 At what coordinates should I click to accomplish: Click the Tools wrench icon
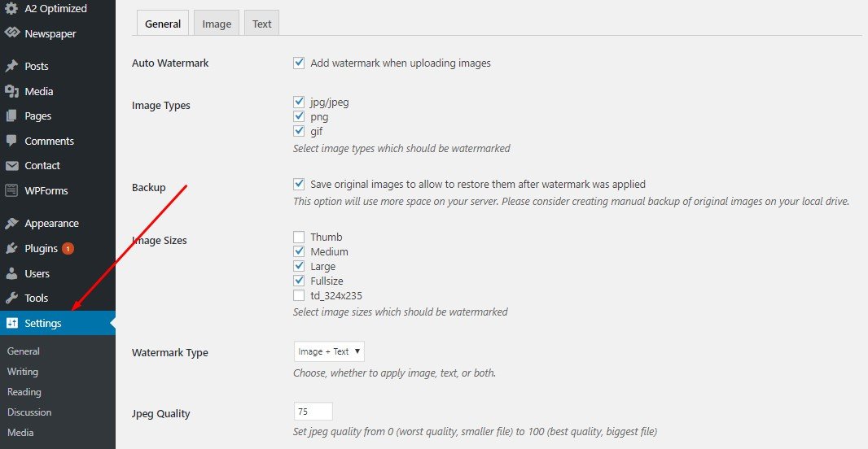tap(11, 299)
